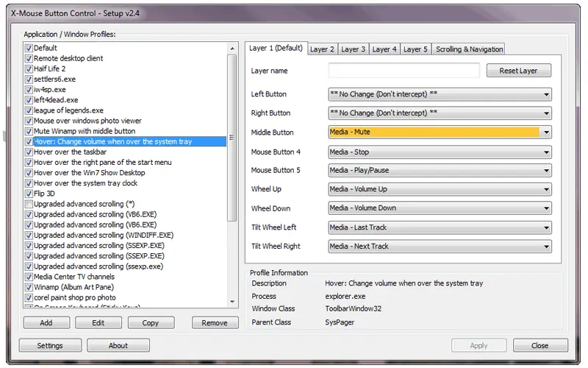This screenshot has height=368, width=588.
Task: Switch to the Layer 2 tab
Action: pyautogui.click(x=322, y=49)
